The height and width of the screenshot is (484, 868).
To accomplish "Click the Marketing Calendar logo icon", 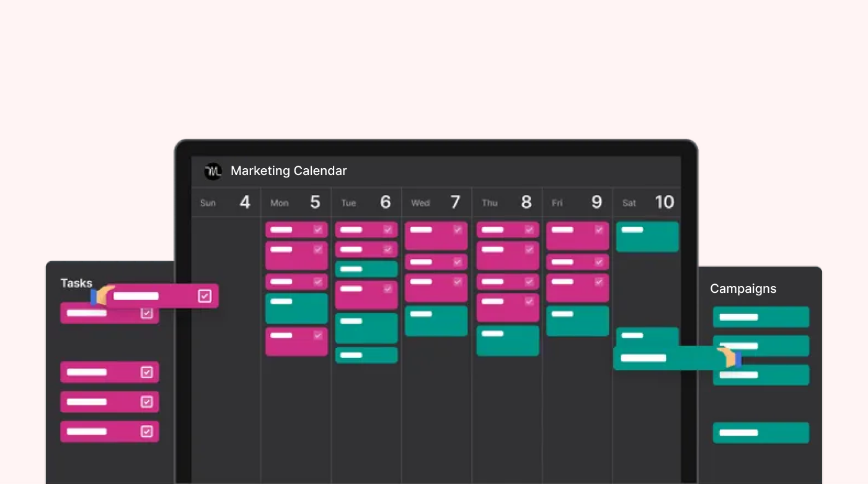I will pyautogui.click(x=213, y=171).
